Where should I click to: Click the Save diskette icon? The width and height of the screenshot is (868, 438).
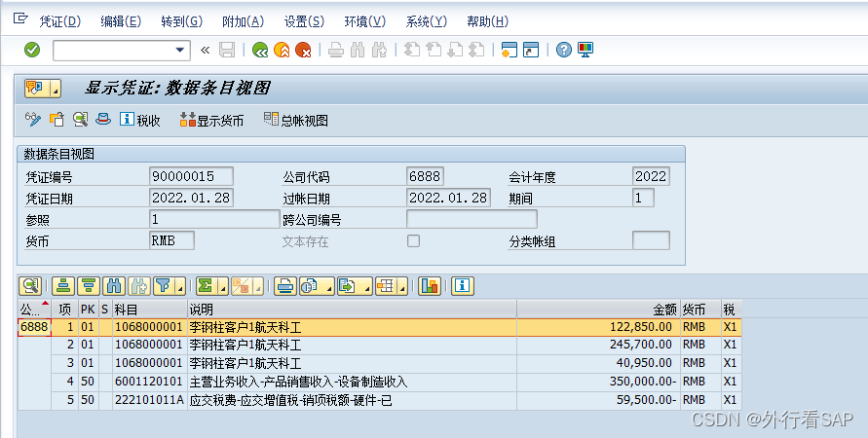click(x=227, y=51)
